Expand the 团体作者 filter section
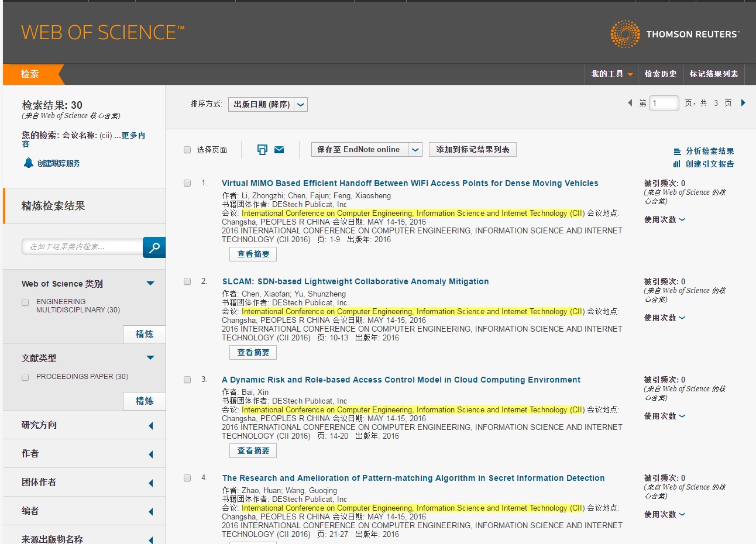 (x=151, y=483)
